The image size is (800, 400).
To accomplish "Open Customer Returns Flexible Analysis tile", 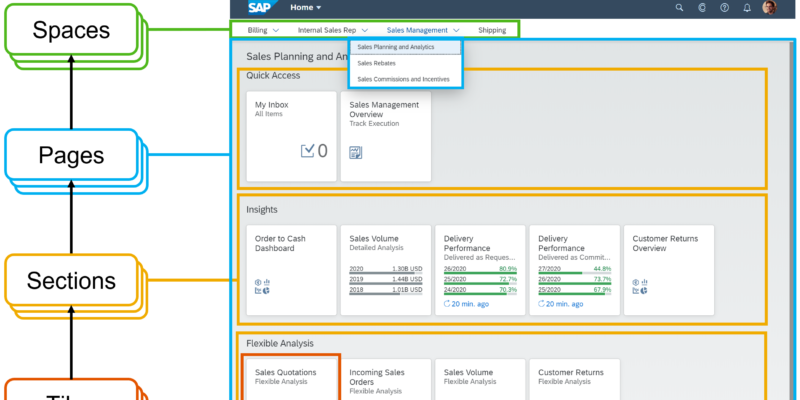I will 574,379.
